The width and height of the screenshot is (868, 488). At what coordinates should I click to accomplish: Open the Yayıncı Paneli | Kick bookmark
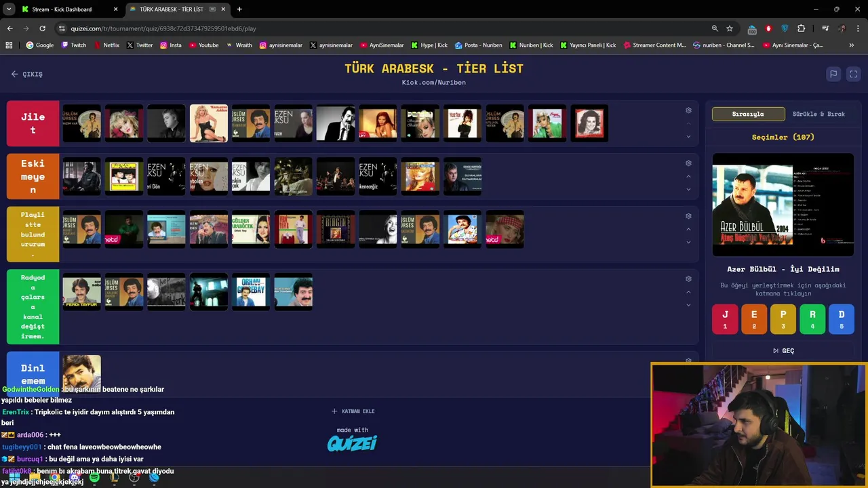point(588,45)
